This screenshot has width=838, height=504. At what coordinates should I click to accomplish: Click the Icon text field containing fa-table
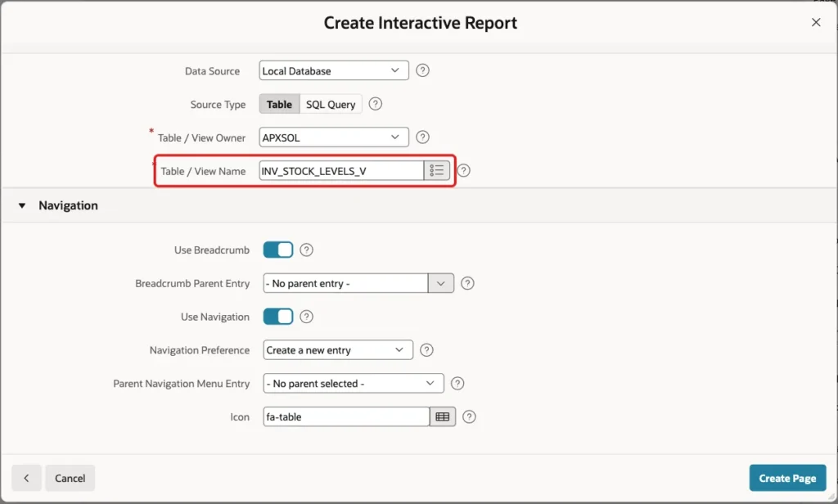point(346,417)
